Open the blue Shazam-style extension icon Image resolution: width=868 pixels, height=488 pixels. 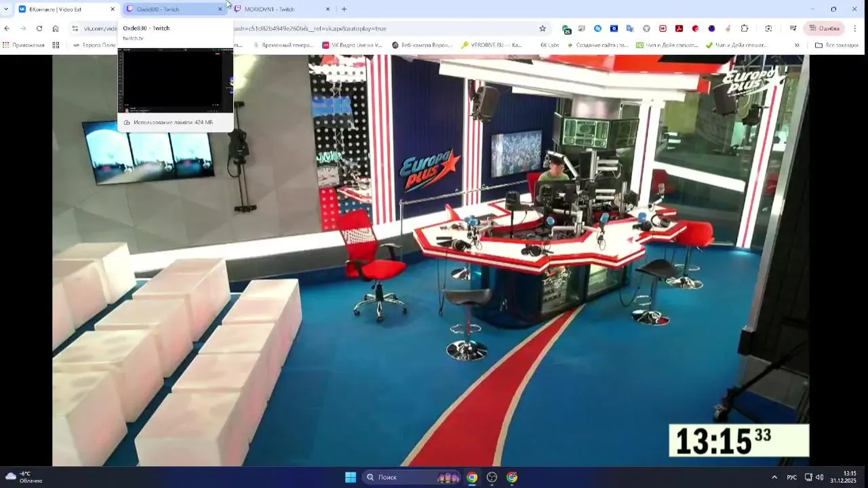[x=597, y=28]
